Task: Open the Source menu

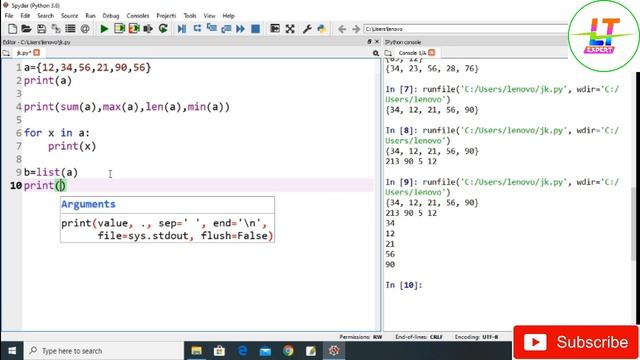Action: pos(69,16)
